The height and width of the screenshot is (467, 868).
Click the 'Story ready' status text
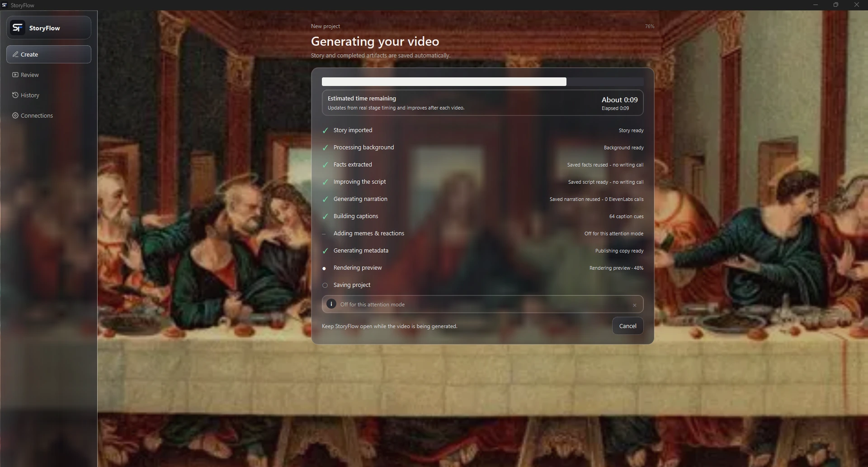pos(631,130)
